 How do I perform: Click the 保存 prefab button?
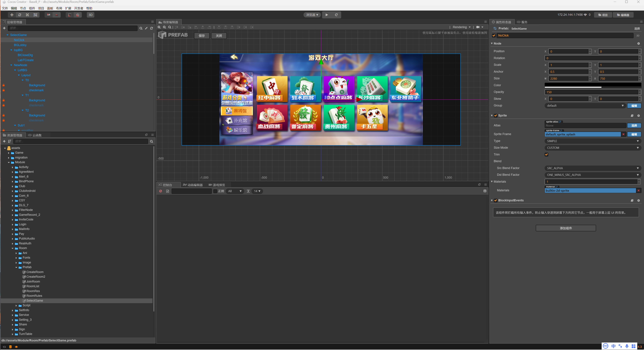click(x=201, y=36)
